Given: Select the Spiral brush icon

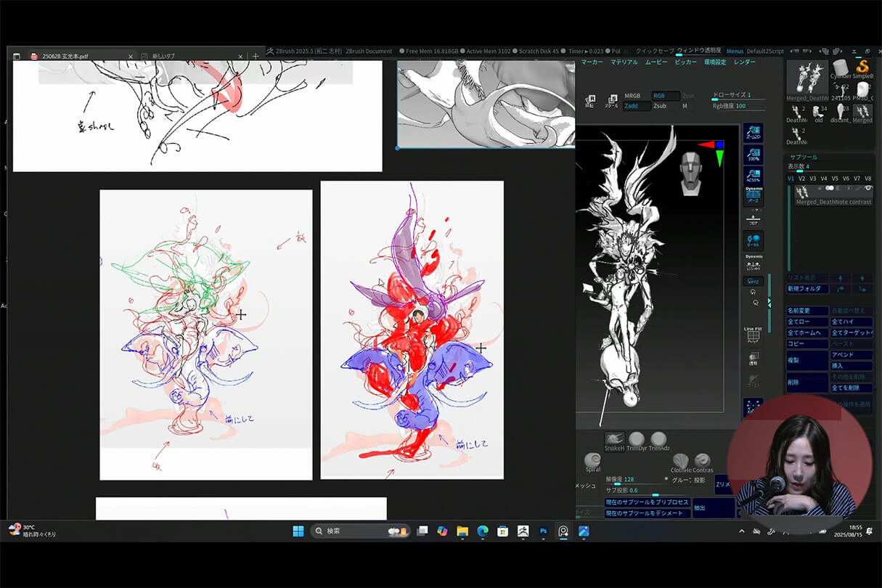Looking at the screenshot, I should coord(592,460).
